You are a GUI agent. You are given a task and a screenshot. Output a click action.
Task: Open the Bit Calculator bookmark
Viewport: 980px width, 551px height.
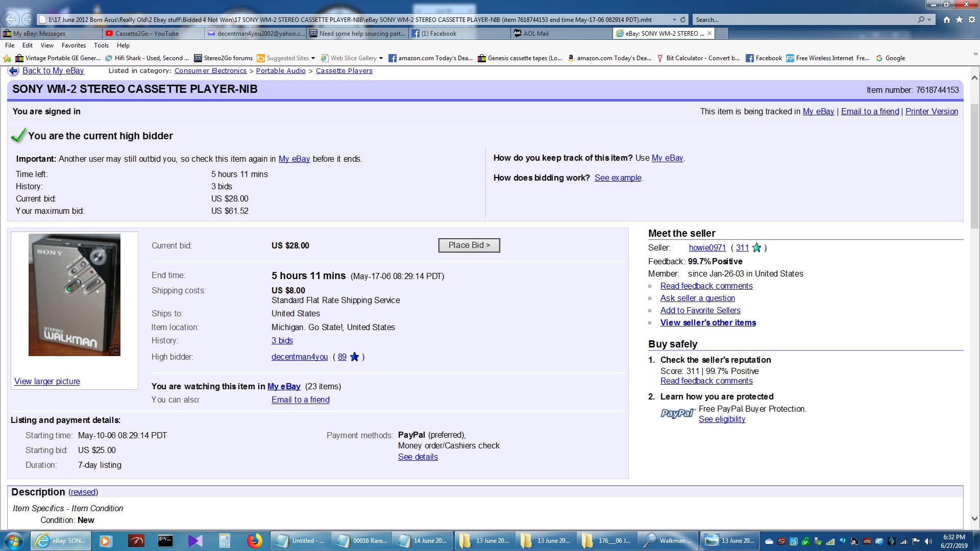(698, 58)
